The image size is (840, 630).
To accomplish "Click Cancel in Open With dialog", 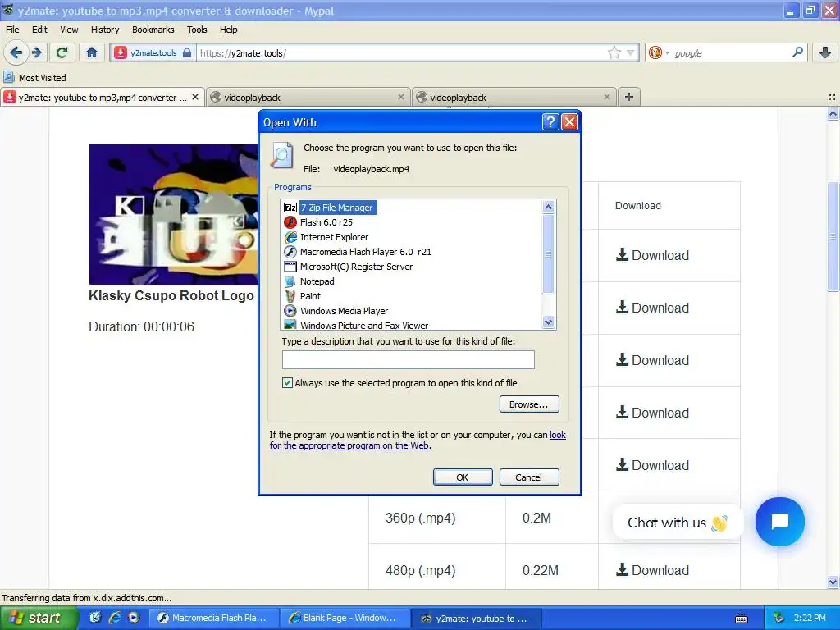I will 529,477.
